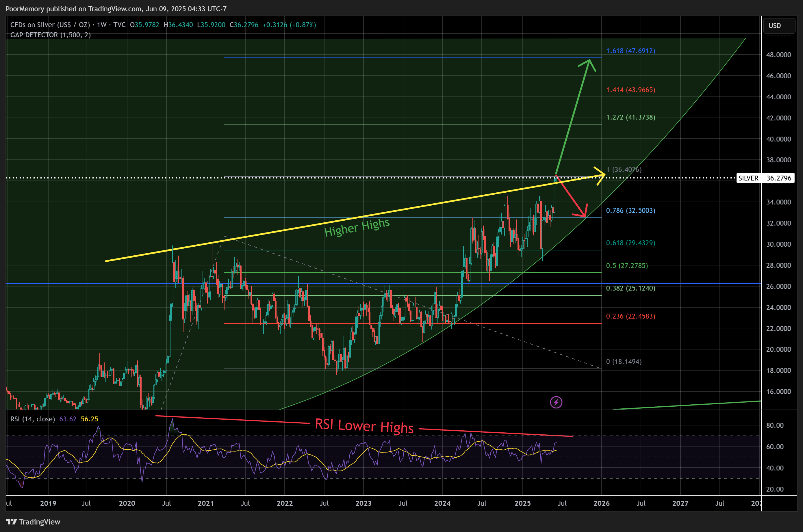Click the 2027 label on time axis
This screenshot has height=532, width=803.
point(680,503)
